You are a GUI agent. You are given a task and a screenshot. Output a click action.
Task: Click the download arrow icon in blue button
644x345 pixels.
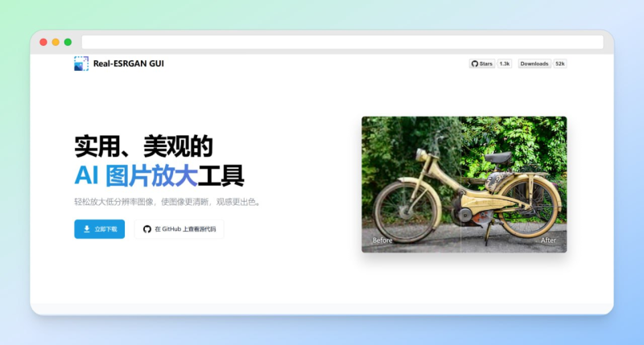(x=87, y=229)
